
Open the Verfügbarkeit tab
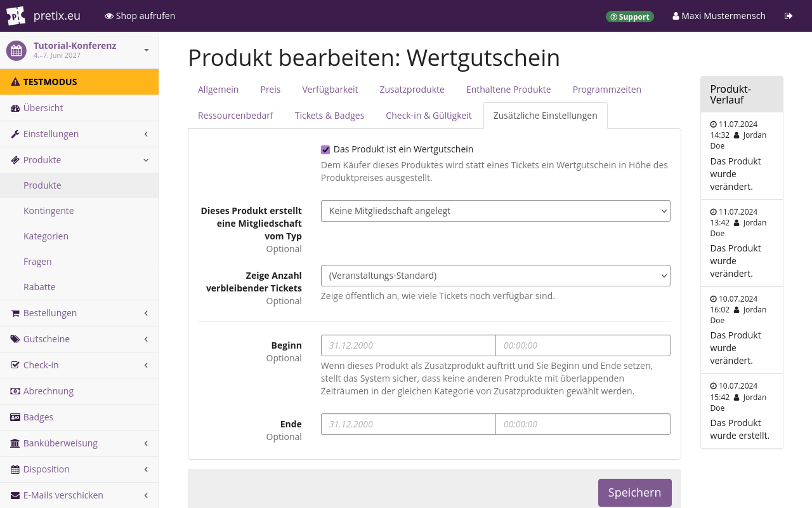click(x=330, y=90)
